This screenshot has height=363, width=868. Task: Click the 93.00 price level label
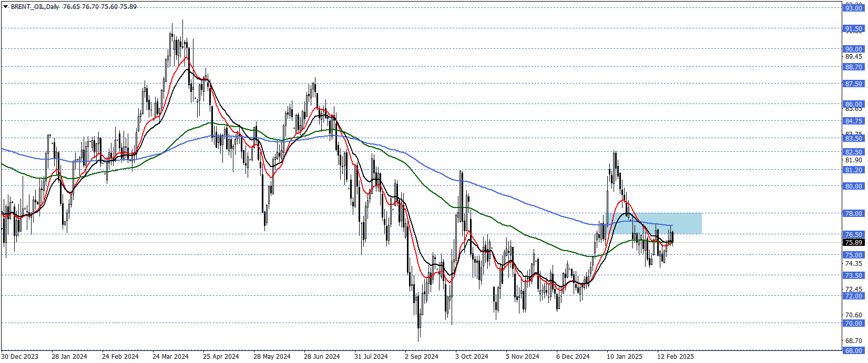click(854, 8)
